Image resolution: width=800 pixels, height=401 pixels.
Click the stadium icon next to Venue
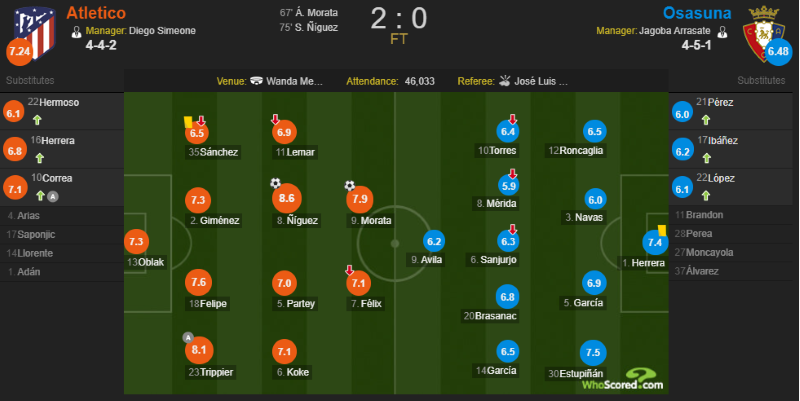(x=257, y=81)
